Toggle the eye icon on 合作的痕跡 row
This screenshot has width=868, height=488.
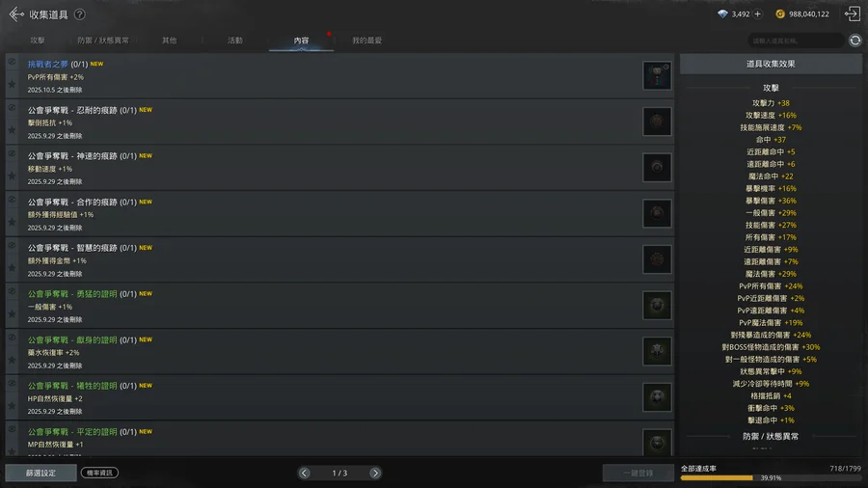(x=12, y=200)
